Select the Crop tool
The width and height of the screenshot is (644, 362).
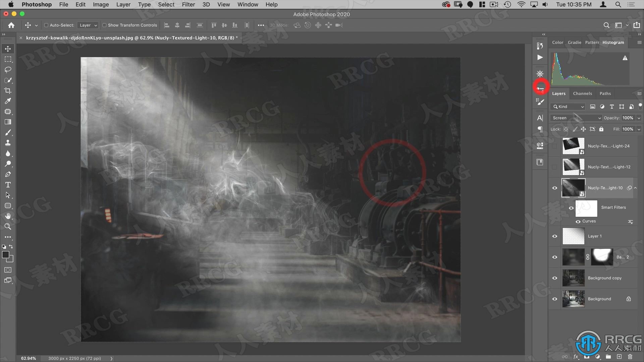point(7,90)
